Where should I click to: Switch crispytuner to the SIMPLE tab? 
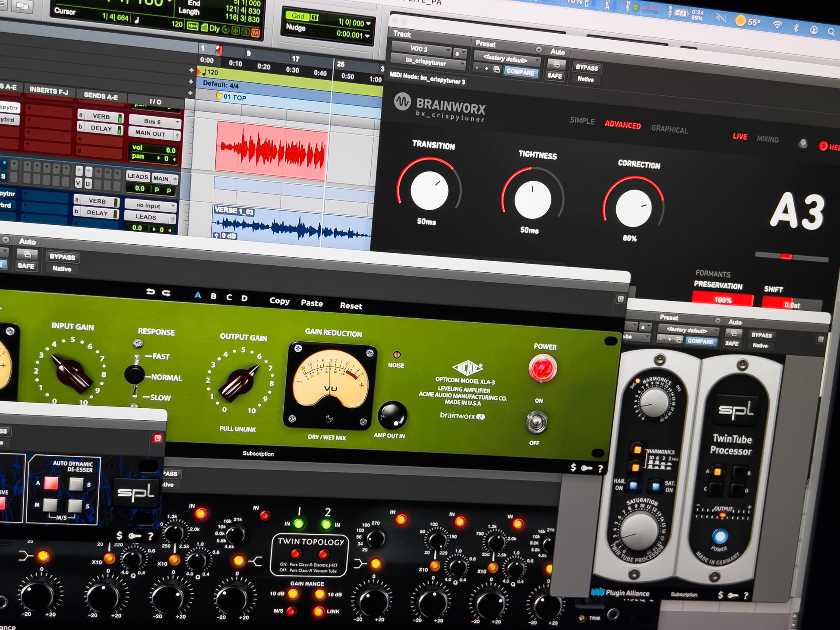(582, 120)
